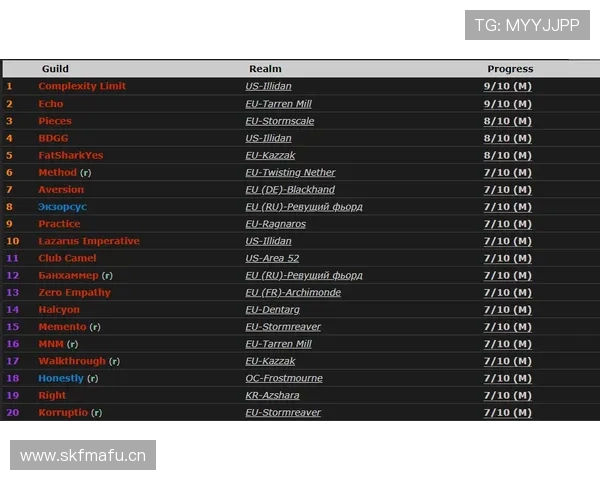Click the (r) marker beside Walkthrough

pos(115,361)
